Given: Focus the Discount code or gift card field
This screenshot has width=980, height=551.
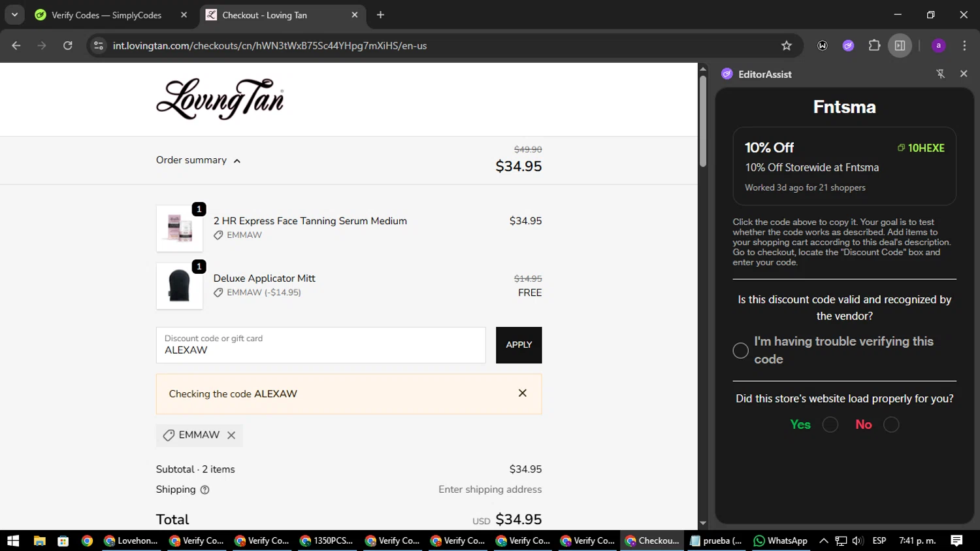Looking at the screenshot, I should [321, 345].
